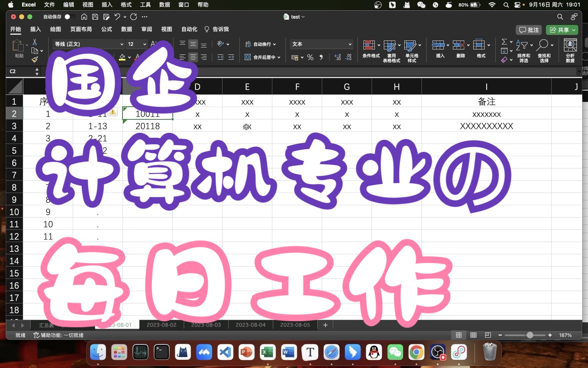
Task: Toggle middle vertical alignment
Action: 193,44
